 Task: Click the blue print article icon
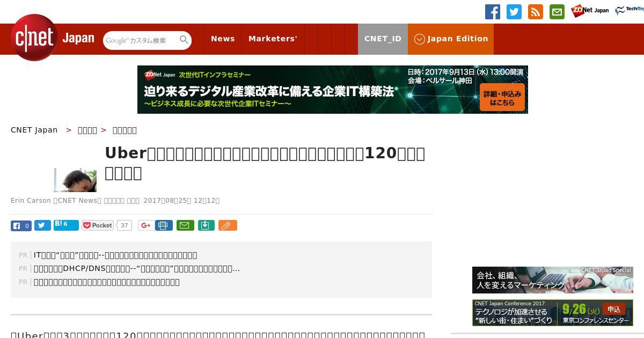point(164,225)
